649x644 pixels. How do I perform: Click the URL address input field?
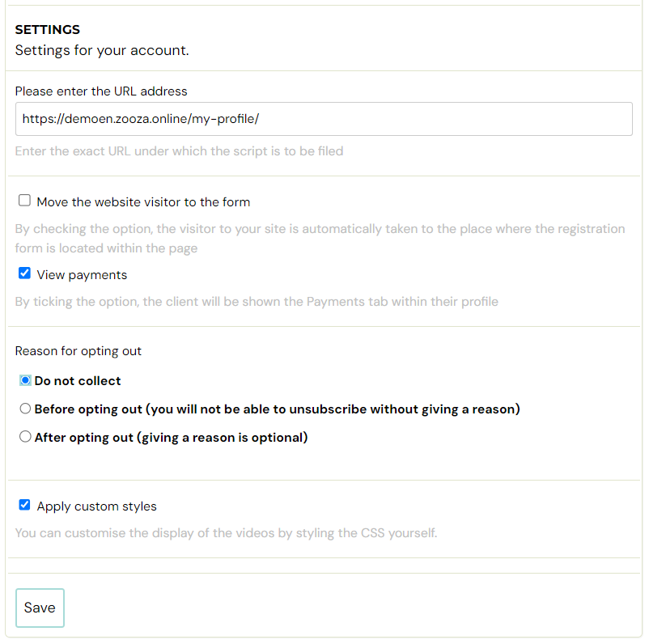[324, 119]
